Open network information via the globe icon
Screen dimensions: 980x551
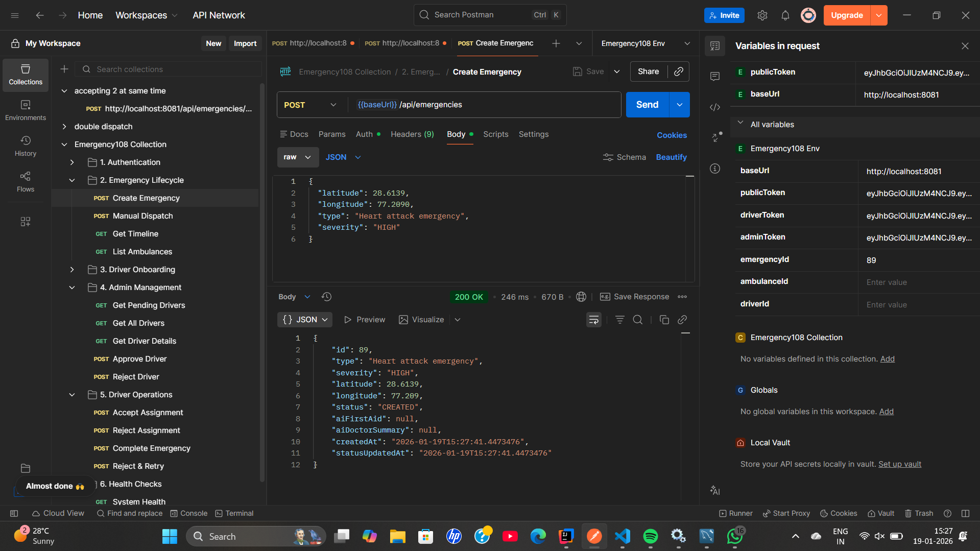581,296
